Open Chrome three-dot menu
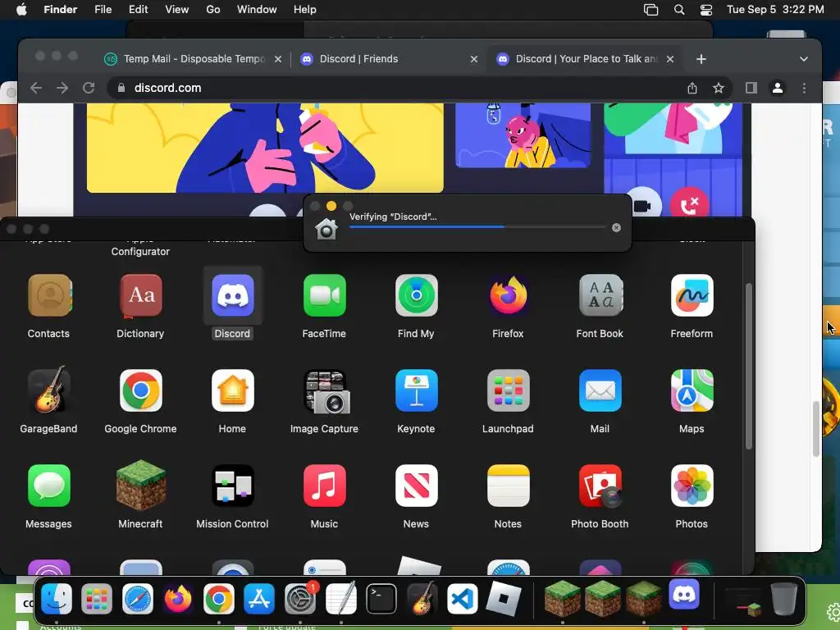The height and width of the screenshot is (630, 840). [804, 88]
